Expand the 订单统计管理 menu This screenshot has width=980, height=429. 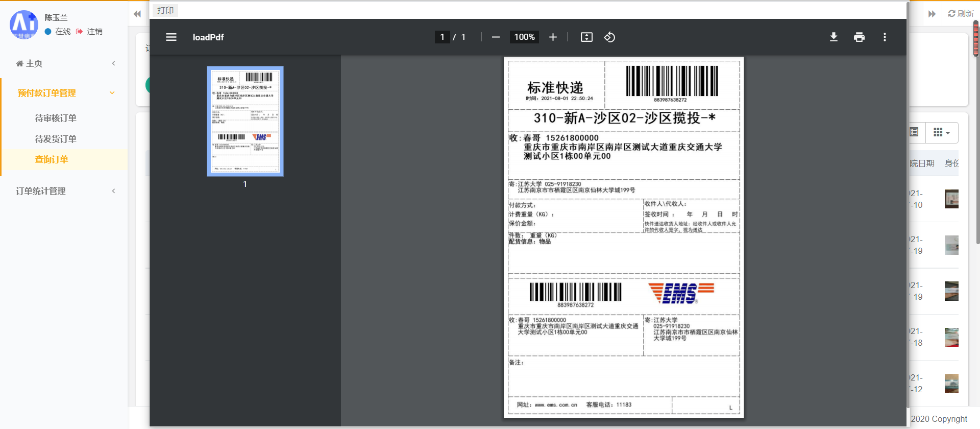tap(64, 191)
